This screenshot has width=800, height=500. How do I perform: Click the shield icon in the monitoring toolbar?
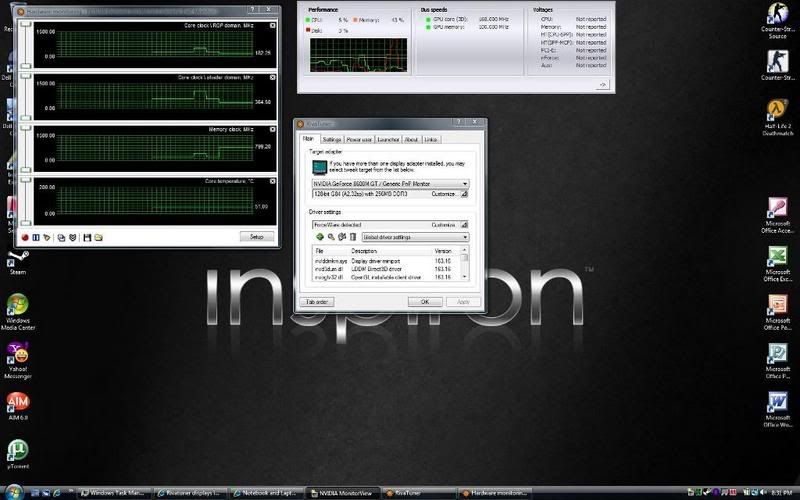tap(72, 238)
